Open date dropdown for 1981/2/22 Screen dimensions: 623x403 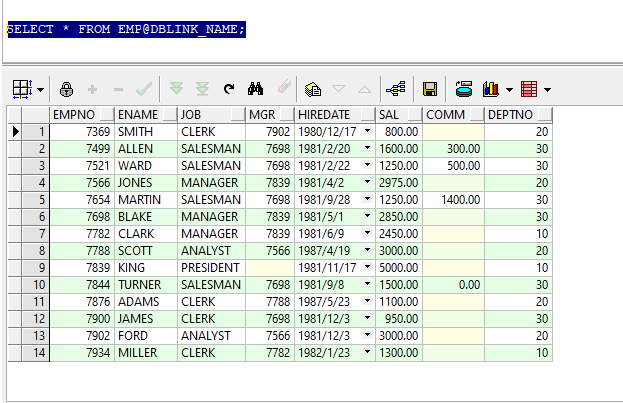click(368, 165)
